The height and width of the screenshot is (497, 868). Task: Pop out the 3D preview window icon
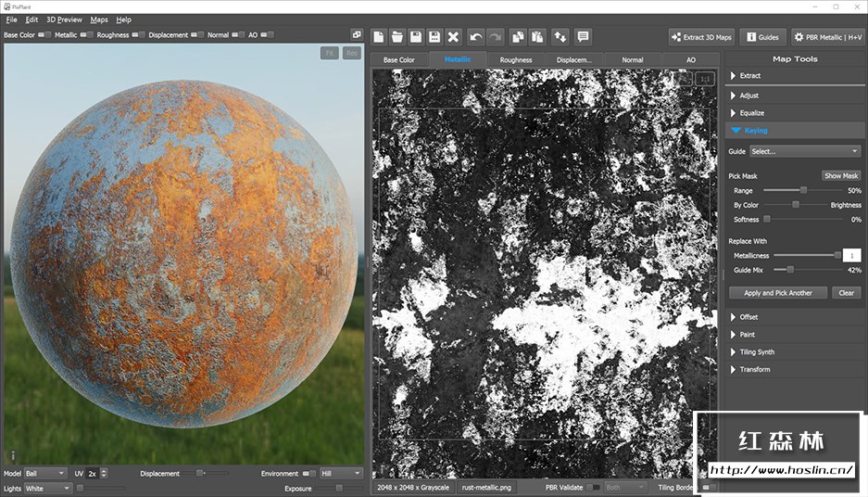point(357,35)
